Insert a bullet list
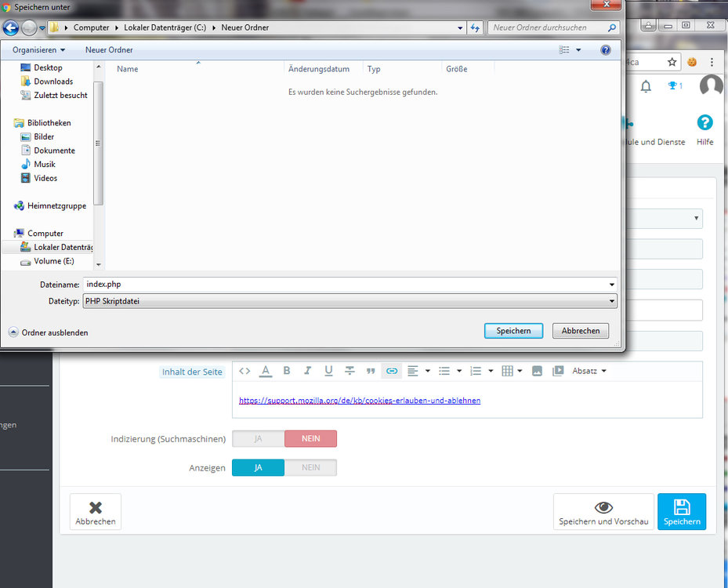728x588 pixels. pos(444,371)
